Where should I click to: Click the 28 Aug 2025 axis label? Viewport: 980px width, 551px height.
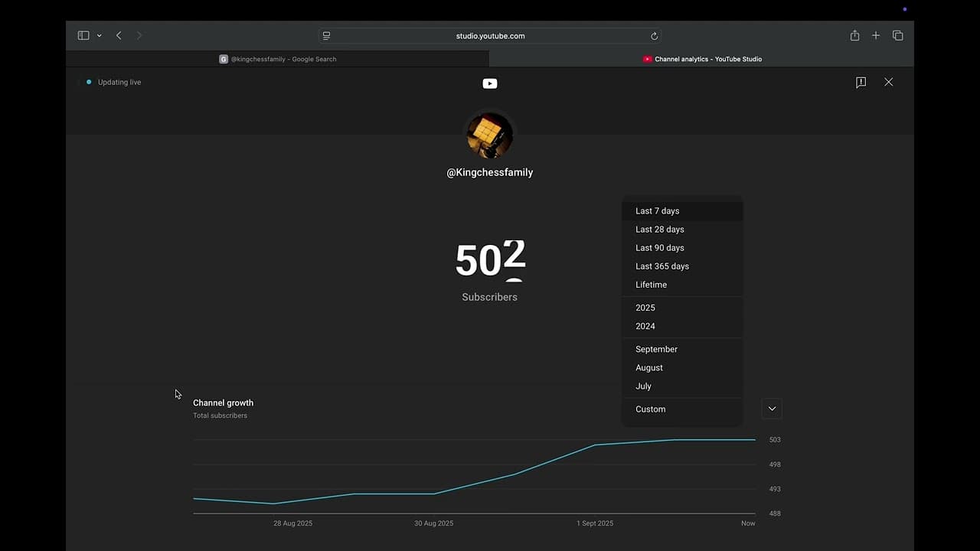point(293,523)
